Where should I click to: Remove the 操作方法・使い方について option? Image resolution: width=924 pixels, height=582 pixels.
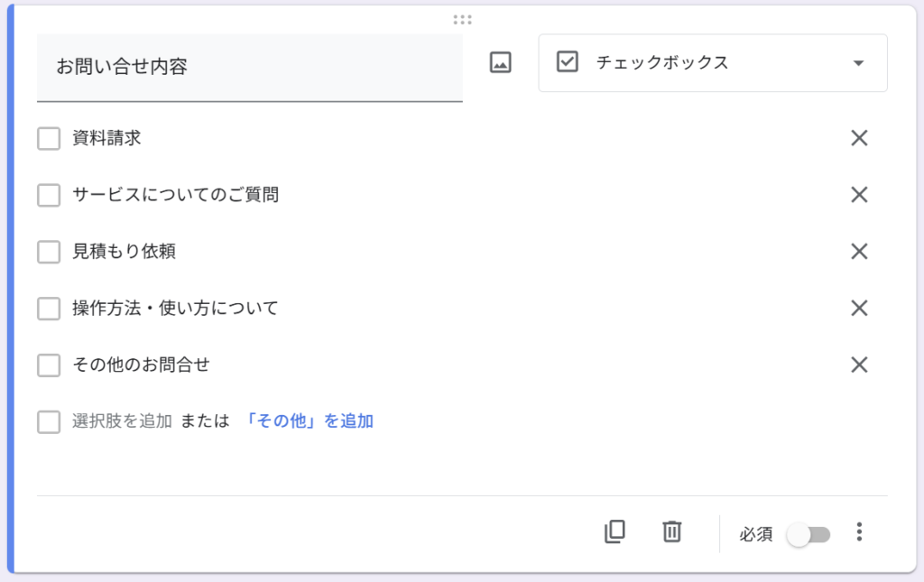859,308
